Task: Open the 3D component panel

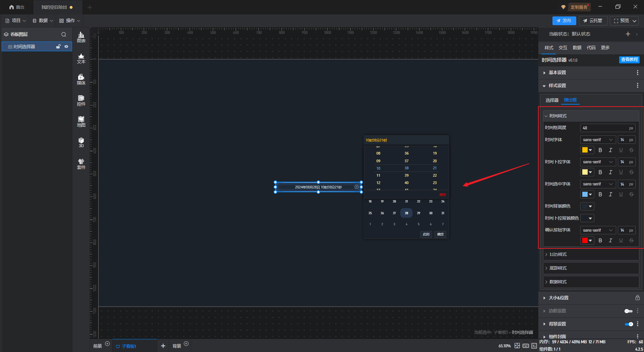Action: tap(81, 142)
